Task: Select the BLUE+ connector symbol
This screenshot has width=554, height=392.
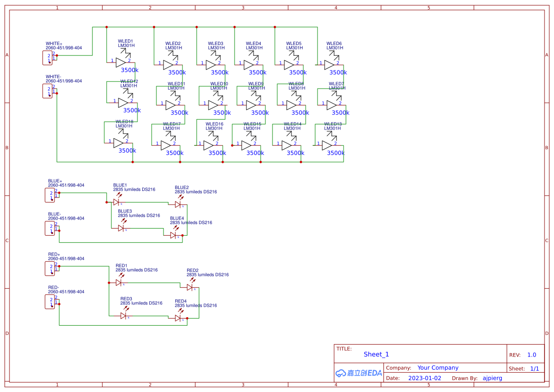Action: point(50,195)
